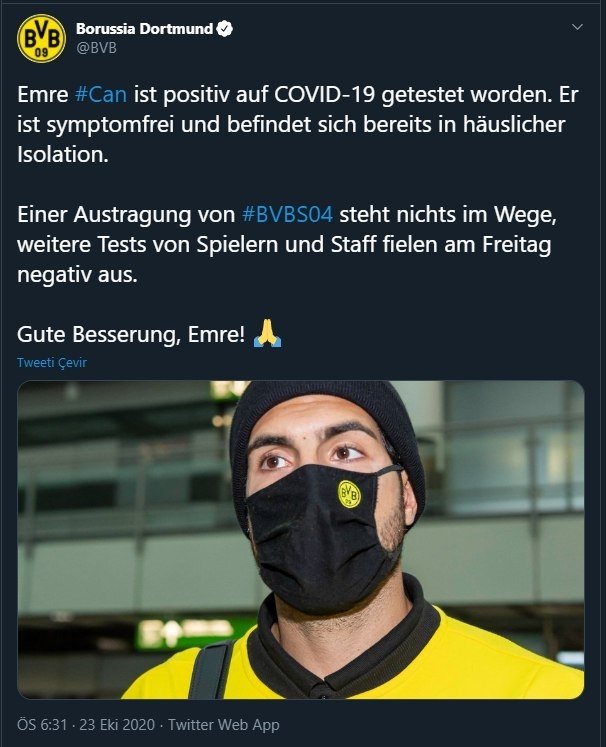Click the 23 Eki 2020 date
This screenshot has height=747, width=606.
click(117, 725)
